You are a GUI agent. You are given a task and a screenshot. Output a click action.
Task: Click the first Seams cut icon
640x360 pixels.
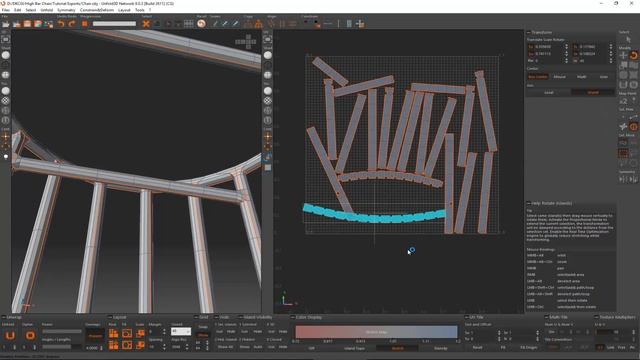pyautogui.click(x=215, y=24)
